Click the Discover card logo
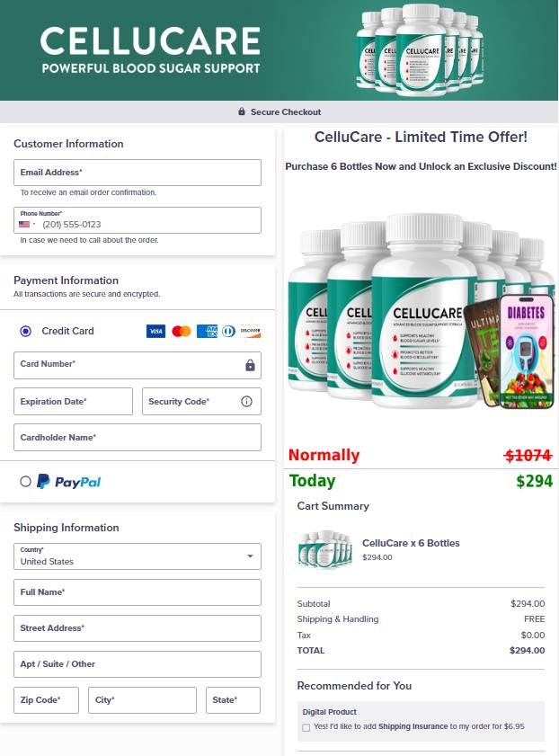Image resolution: width=559 pixels, height=756 pixels. [251, 331]
